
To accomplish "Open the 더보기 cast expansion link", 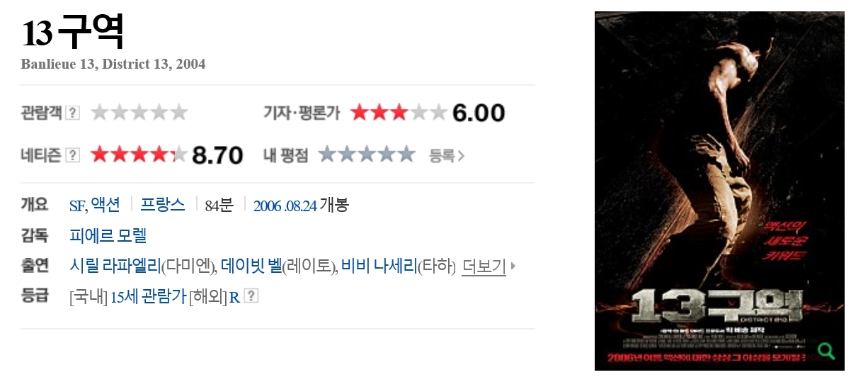I will coord(484,266).
